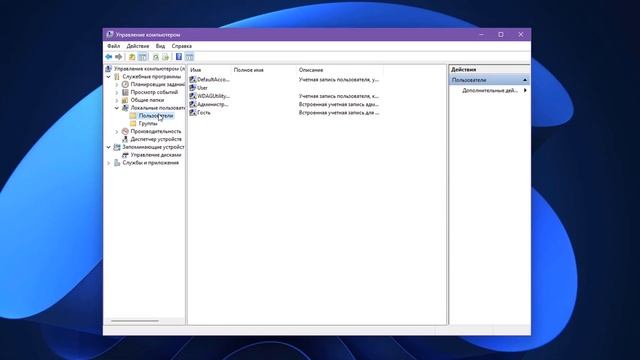Click the window title bar app icon
The image size is (640, 360).
pyautogui.click(x=109, y=35)
